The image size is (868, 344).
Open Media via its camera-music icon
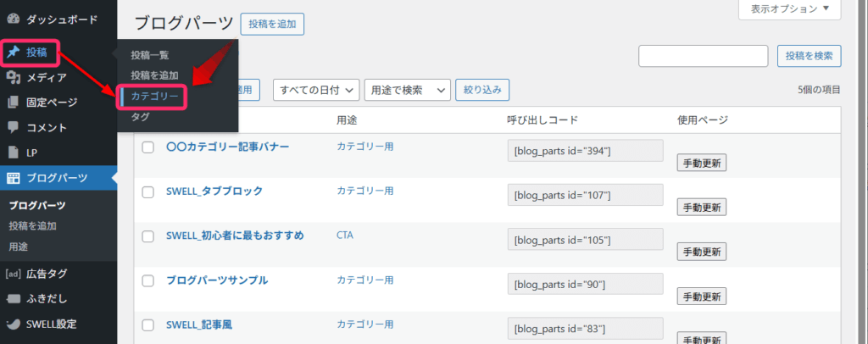[x=14, y=78]
